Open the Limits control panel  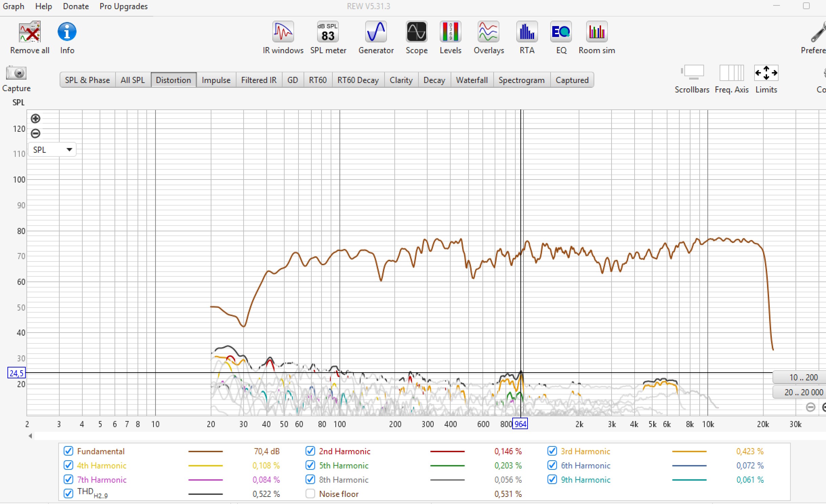pos(766,73)
